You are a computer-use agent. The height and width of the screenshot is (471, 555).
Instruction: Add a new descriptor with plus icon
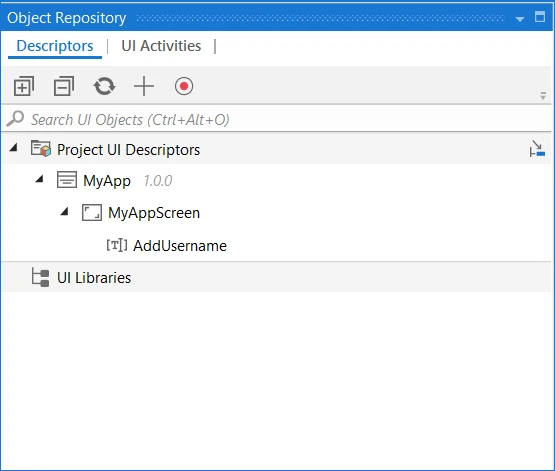coord(144,86)
